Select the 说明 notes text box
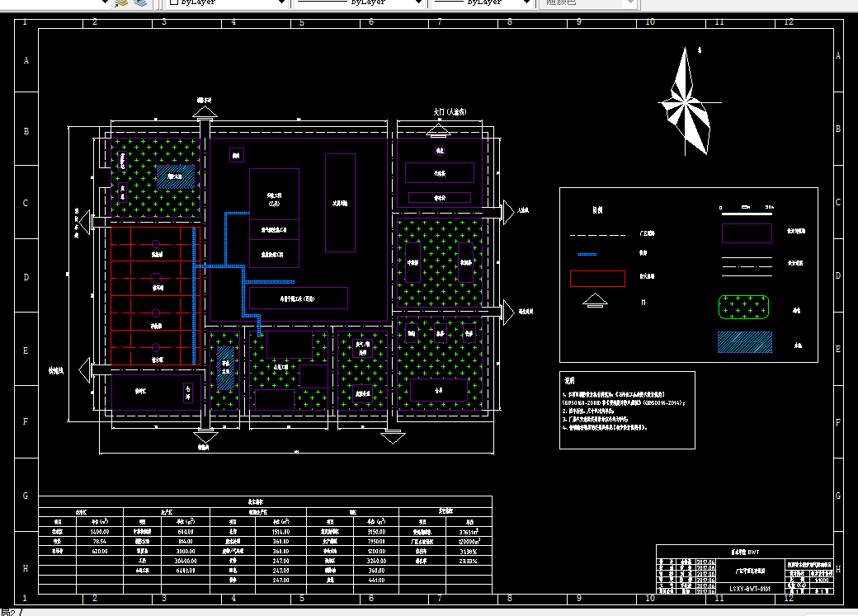The image size is (858, 616). coord(627,411)
